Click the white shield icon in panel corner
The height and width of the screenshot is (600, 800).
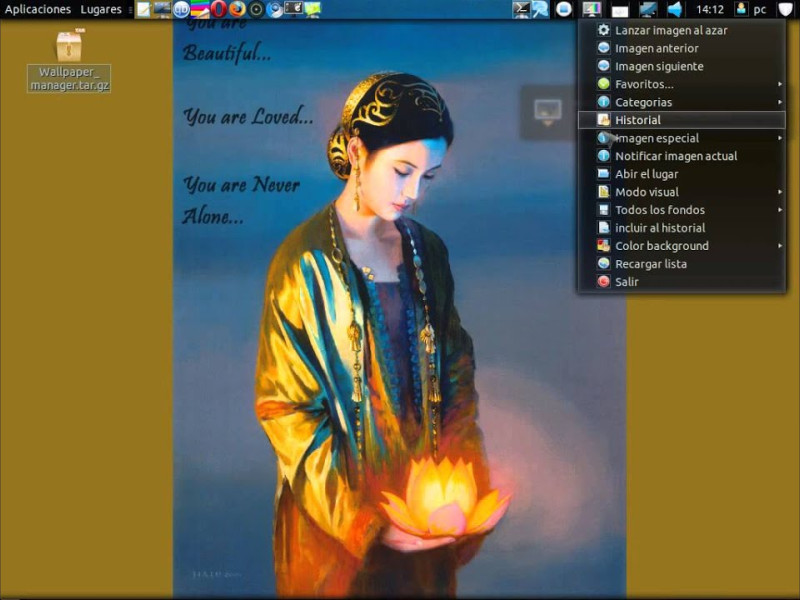(x=786, y=9)
